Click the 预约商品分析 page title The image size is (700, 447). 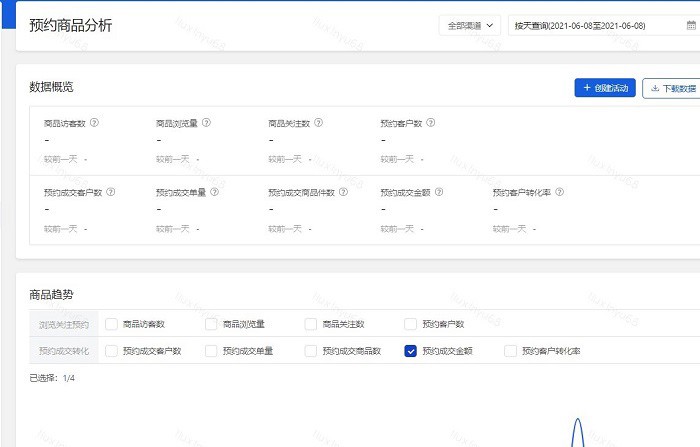pyautogui.click(x=71, y=25)
